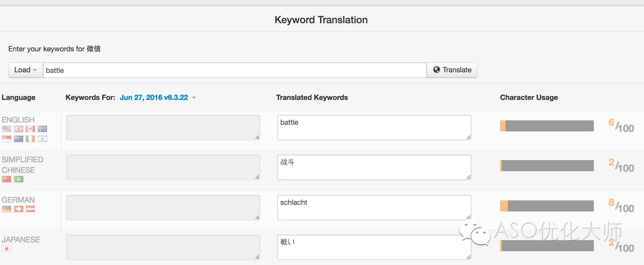
Task: Click the Germany flag icon
Action: coord(7,209)
